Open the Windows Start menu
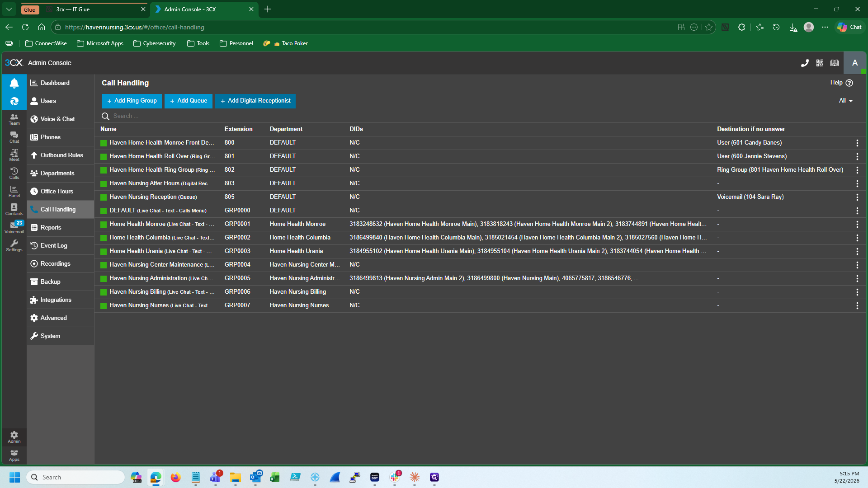 pyautogui.click(x=14, y=477)
